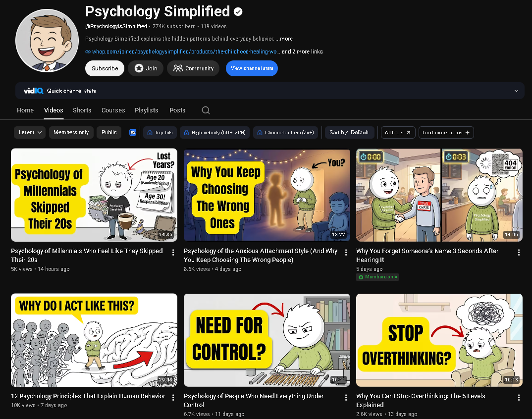The height and width of the screenshot is (419, 532).
Task: Toggle the High velocity (50+ VPH) filter
Action: [x=215, y=132]
